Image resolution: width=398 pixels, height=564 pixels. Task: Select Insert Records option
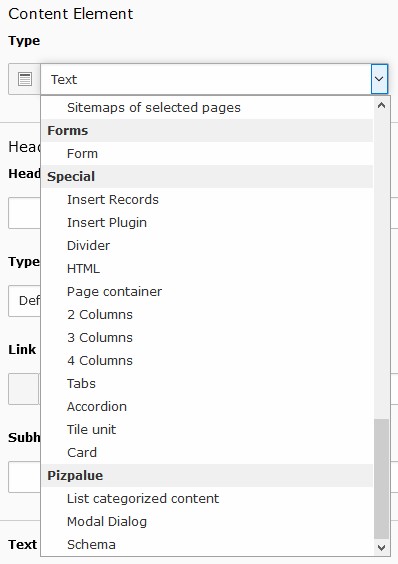207,200
